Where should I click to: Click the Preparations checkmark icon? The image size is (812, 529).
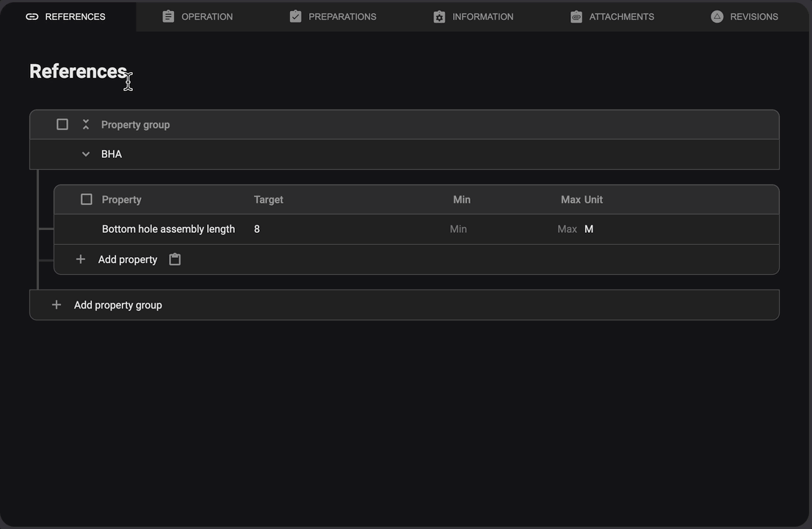295,15
